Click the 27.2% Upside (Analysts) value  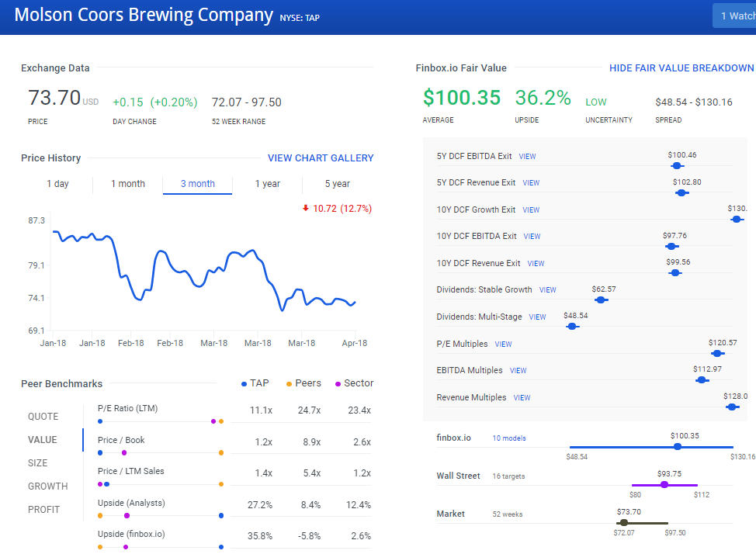(x=260, y=505)
